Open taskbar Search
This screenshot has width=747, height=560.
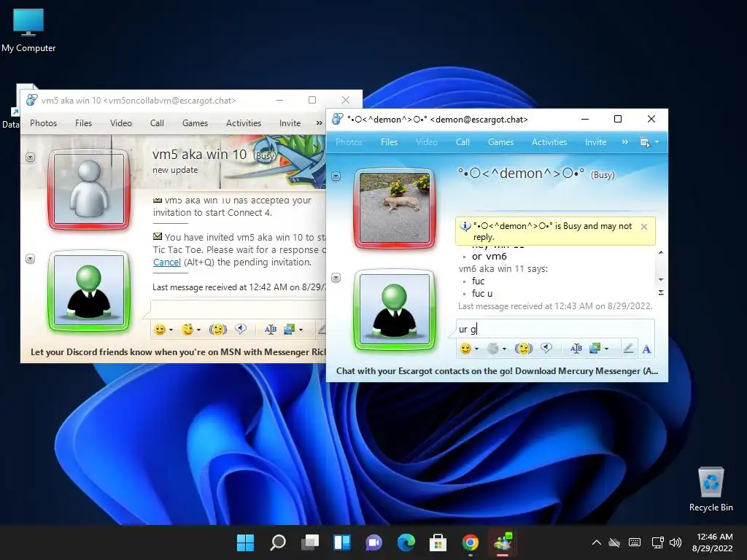278,542
